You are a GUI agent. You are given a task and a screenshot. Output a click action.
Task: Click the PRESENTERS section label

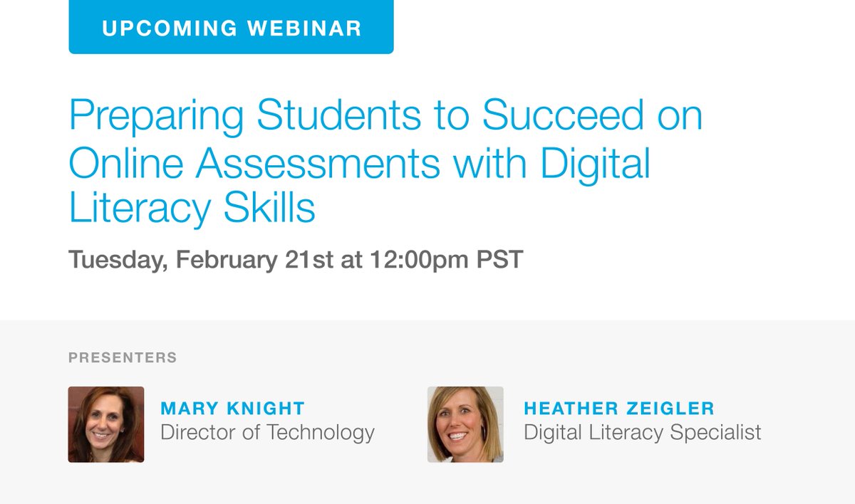point(123,357)
